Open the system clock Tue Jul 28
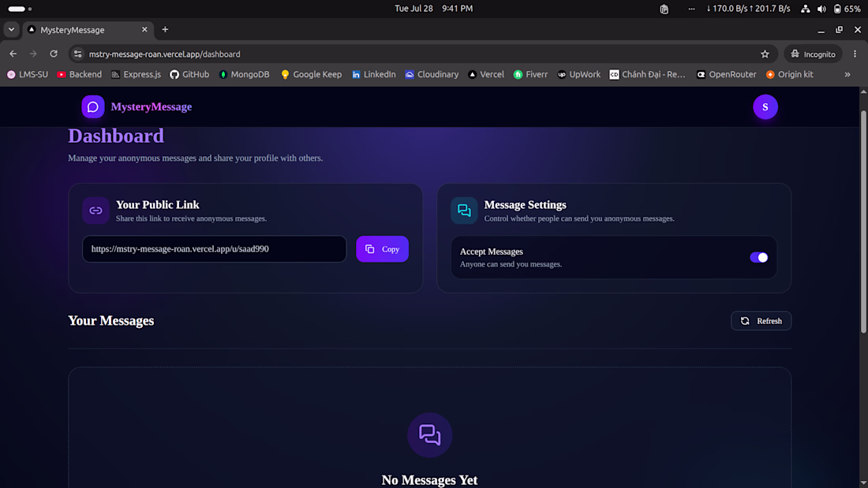Screen dimensions: 868x488 pos(433,9)
